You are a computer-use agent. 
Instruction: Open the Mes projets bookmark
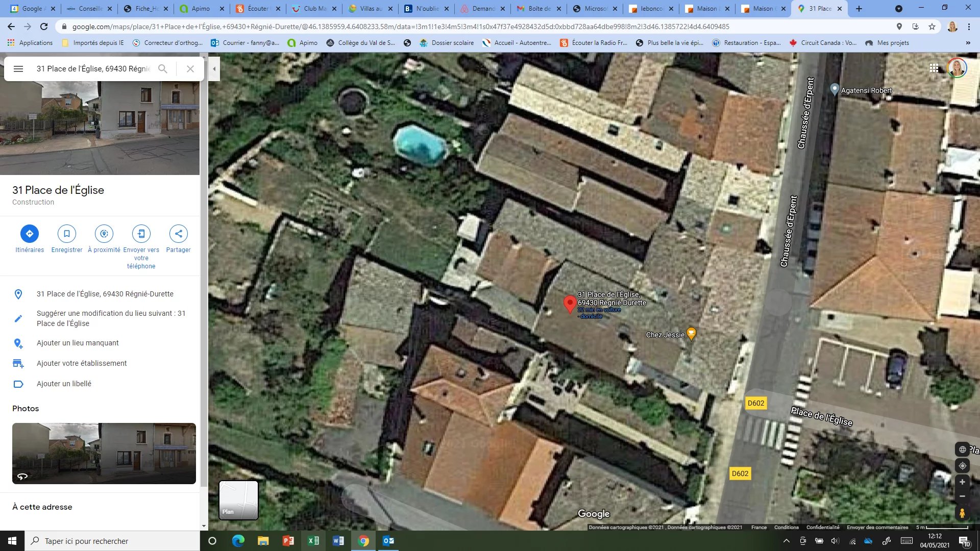tap(887, 43)
